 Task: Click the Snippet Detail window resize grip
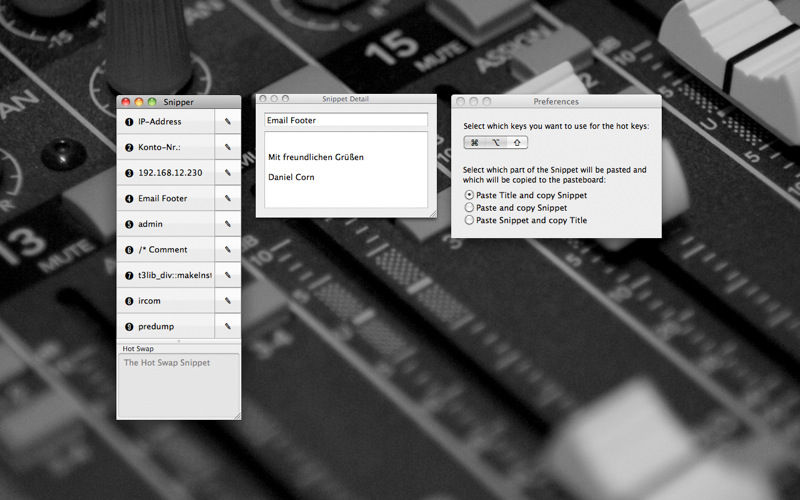coord(433,214)
